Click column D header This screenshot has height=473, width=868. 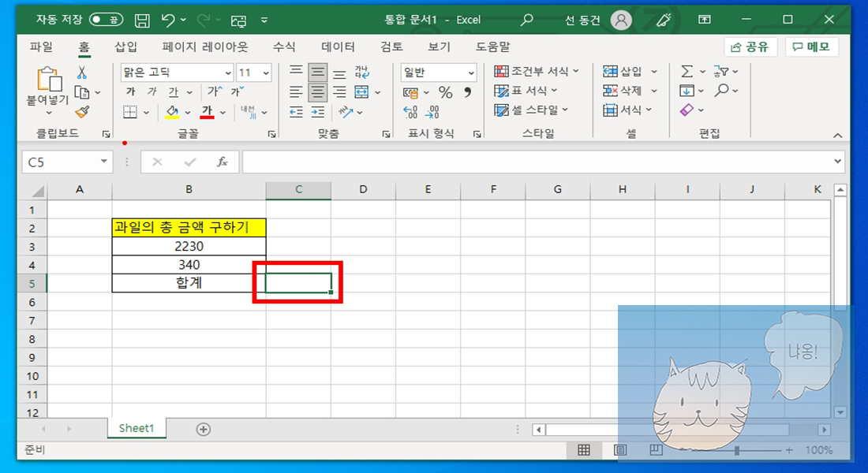363,190
